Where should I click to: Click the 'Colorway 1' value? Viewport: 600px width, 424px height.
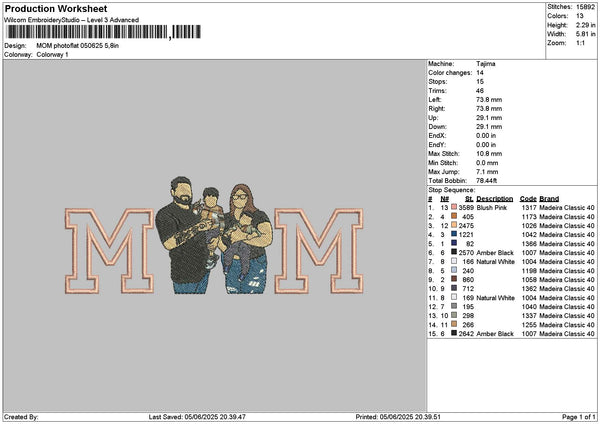[x=52, y=55]
